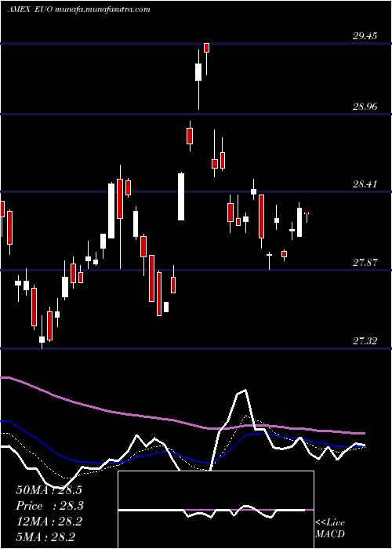
Task: Click the 5MA : 28.2 value
Action: pyautogui.click(x=45, y=537)
